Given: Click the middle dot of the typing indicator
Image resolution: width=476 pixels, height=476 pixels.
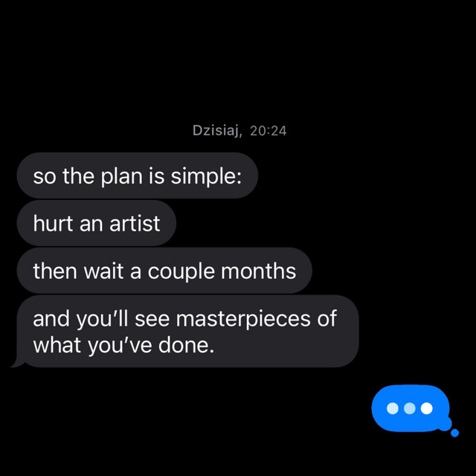Looking at the screenshot, I should click(410, 408).
